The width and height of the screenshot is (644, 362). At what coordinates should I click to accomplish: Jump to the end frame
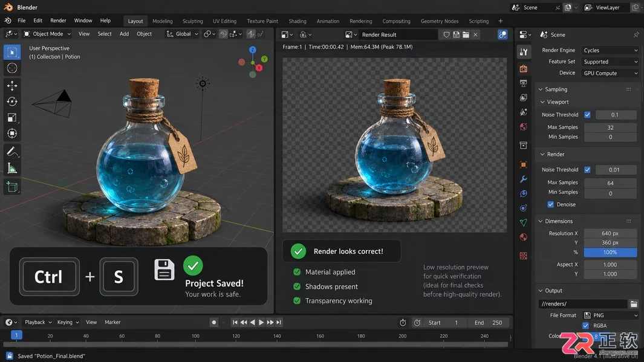[279, 323]
